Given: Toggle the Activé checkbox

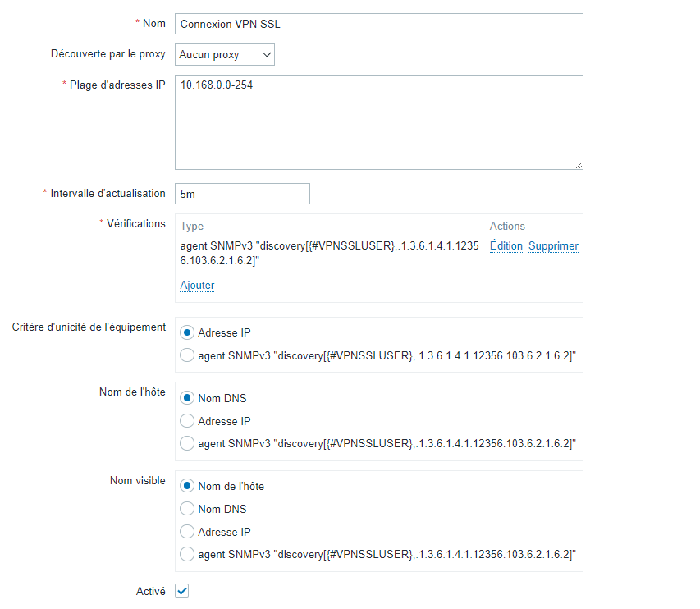Looking at the screenshot, I should click(x=182, y=591).
